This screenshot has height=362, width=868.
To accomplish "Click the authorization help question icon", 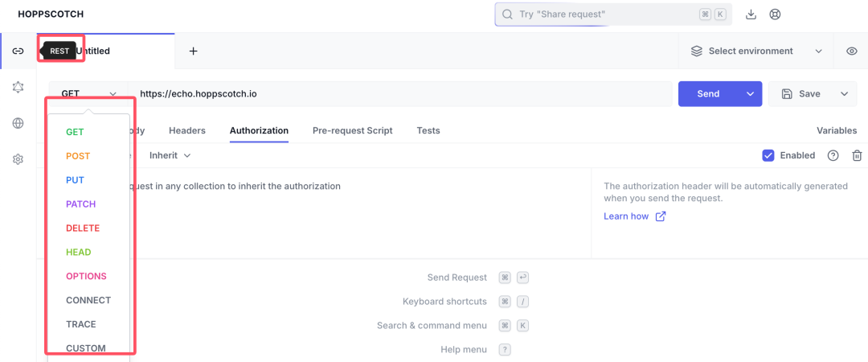I will coord(833,155).
